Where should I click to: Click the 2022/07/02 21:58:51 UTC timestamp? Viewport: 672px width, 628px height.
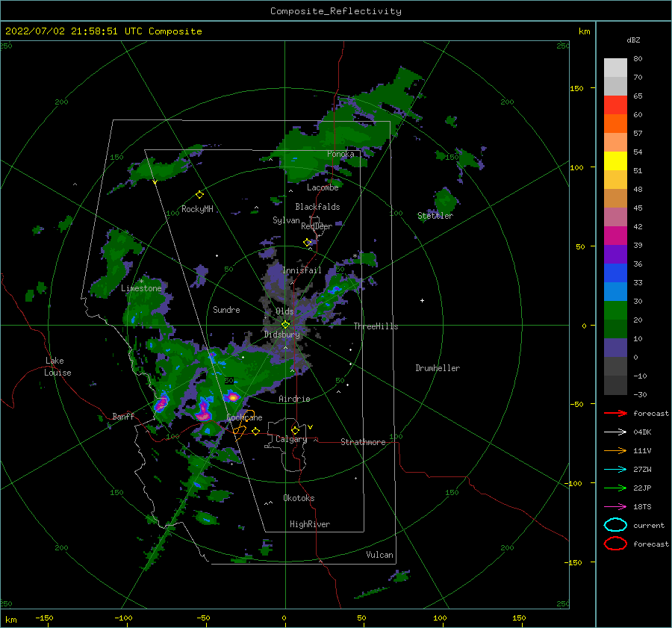[75, 31]
